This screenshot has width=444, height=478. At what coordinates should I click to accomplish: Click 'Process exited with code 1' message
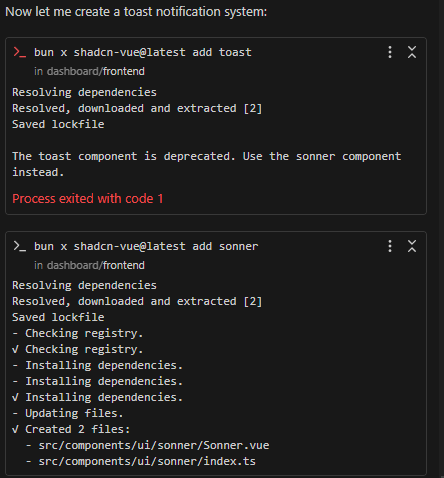(88, 199)
